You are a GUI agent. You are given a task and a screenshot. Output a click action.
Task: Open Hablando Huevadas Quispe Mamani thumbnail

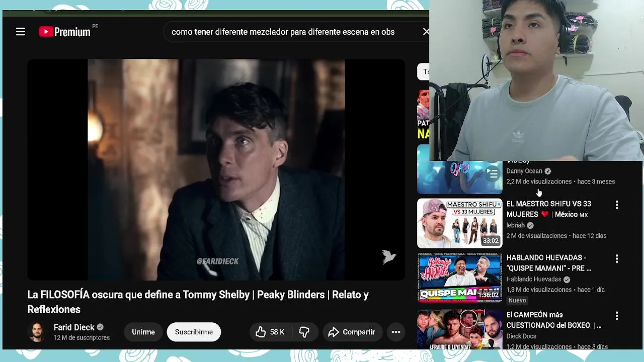click(459, 278)
